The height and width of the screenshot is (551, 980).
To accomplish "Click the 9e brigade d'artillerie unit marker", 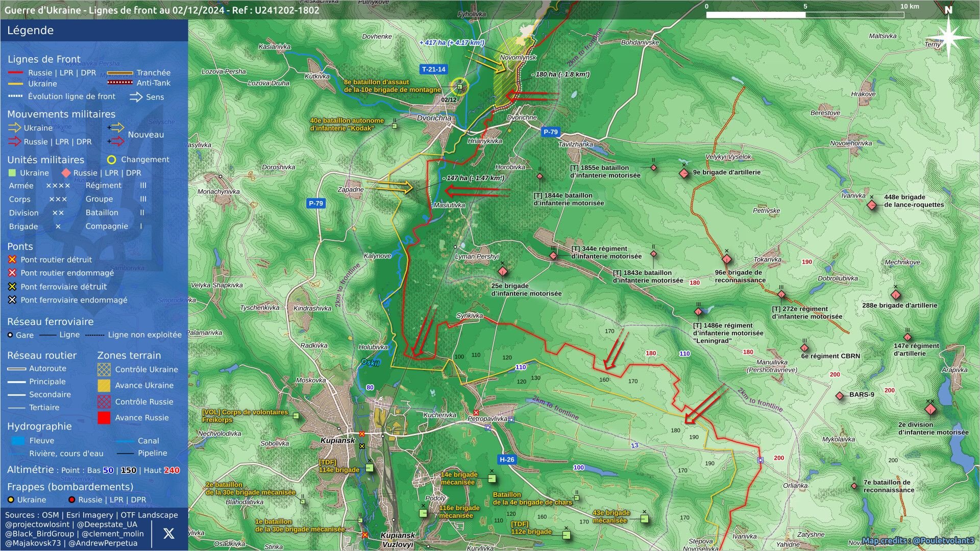I will click(684, 173).
